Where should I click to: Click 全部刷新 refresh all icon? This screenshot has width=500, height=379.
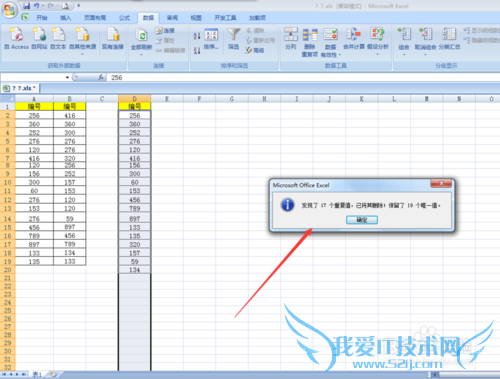tap(141, 39)
